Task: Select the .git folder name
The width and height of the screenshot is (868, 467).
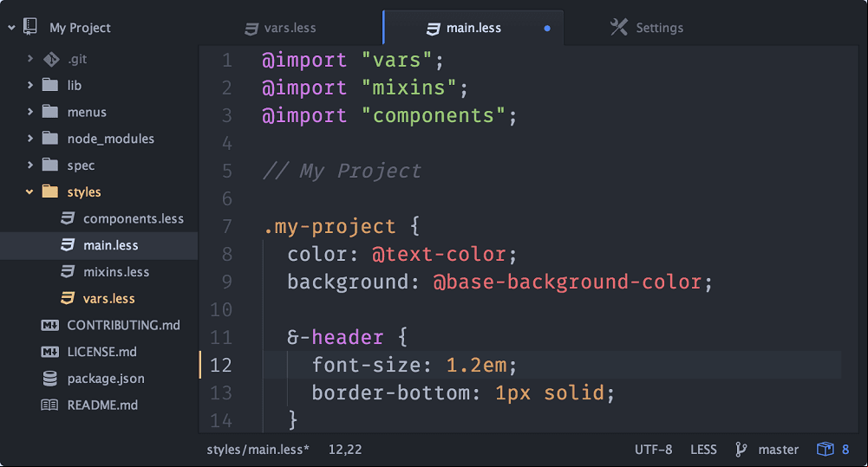Action: [77, 59]
